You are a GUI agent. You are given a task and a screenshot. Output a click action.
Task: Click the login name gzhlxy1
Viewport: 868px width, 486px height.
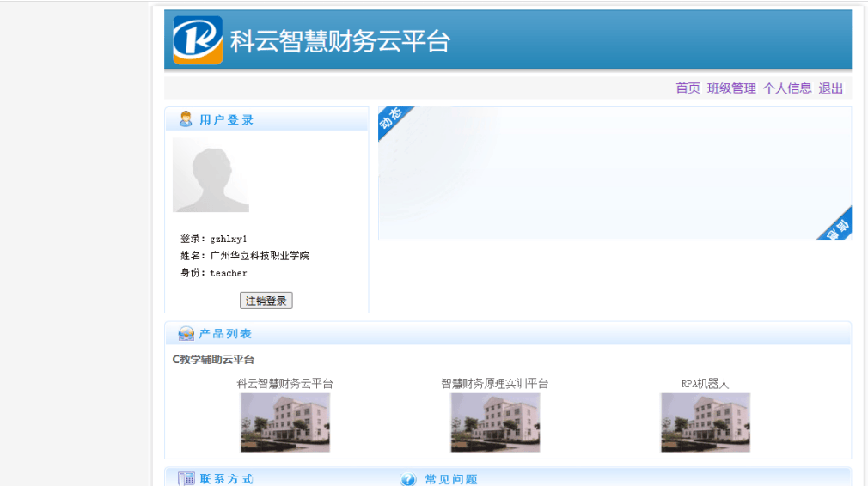[229, 239]
